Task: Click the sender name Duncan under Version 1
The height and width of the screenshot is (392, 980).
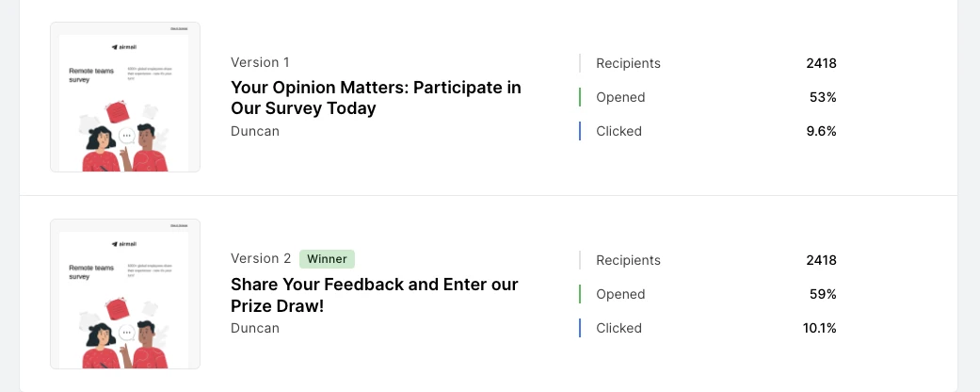Action: pyautogui.click(x=255, y=131)
